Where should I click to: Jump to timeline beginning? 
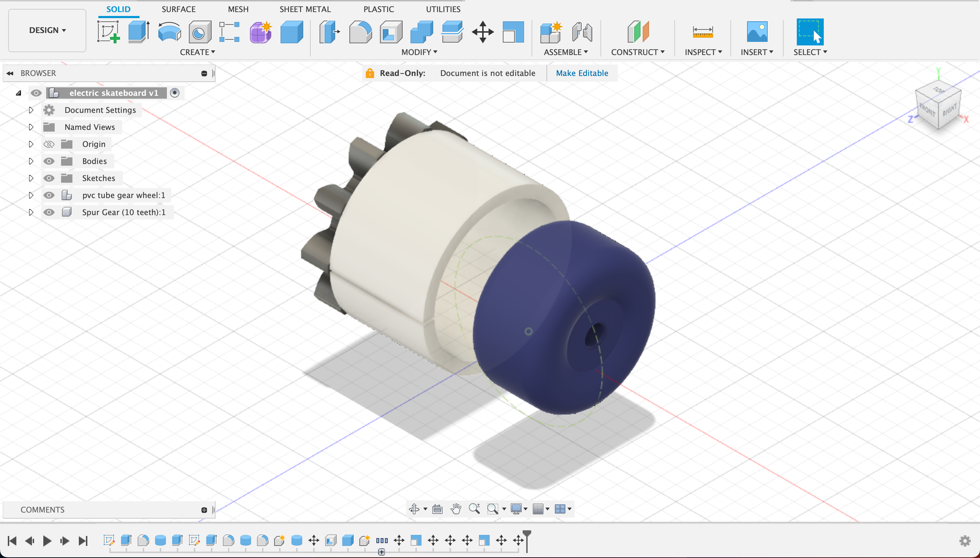click(x=12, y=541)
